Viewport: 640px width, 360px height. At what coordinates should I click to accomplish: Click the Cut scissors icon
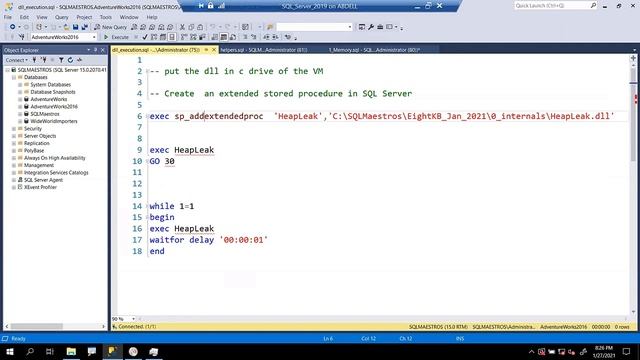click(182, 27)
